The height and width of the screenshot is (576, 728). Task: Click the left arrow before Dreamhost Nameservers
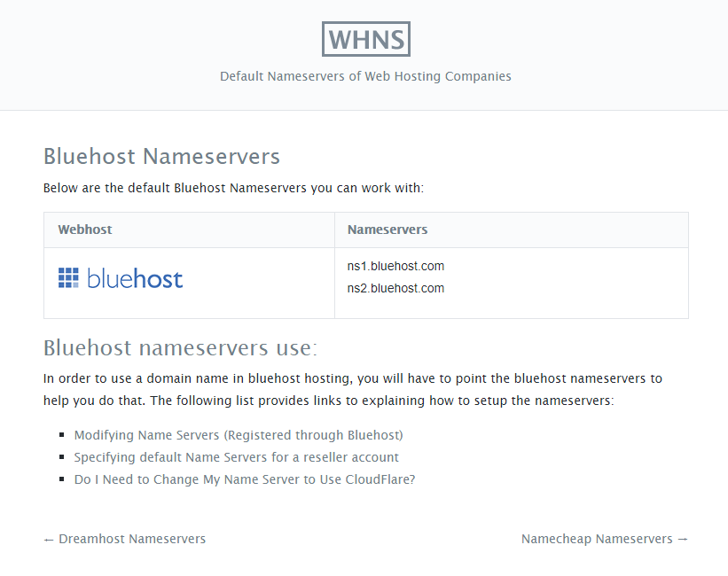tap(49, 538)
